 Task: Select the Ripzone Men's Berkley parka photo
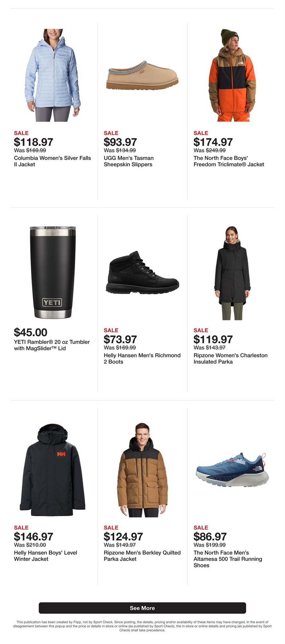point(142,470)
